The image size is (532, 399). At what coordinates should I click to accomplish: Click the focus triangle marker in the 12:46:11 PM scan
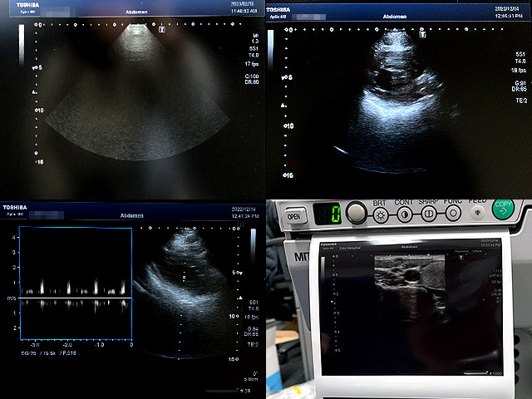[283, 106]
